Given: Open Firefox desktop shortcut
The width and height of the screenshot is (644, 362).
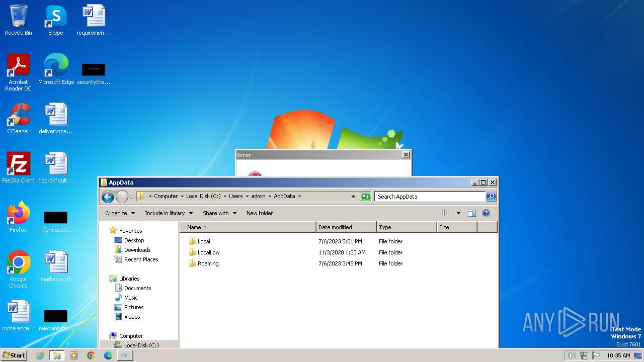Looking at the screenshot, I should (x=18, y=217).
